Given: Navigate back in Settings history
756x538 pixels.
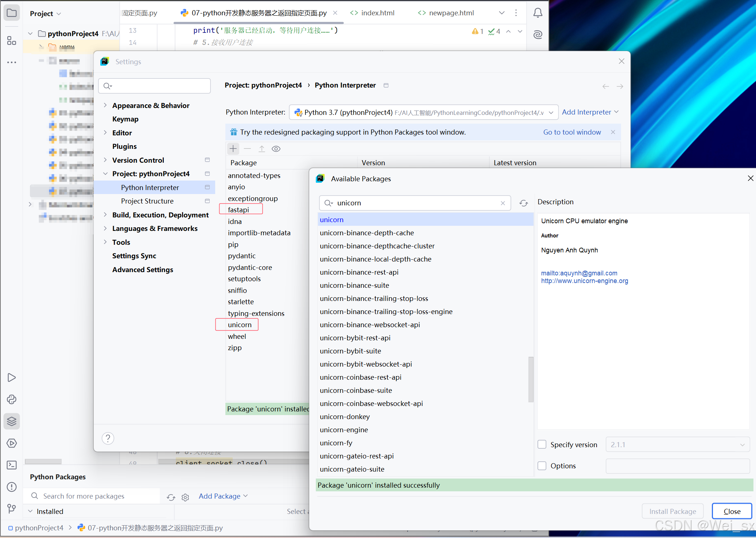Looking at the screenshot, I should [606, 86].
